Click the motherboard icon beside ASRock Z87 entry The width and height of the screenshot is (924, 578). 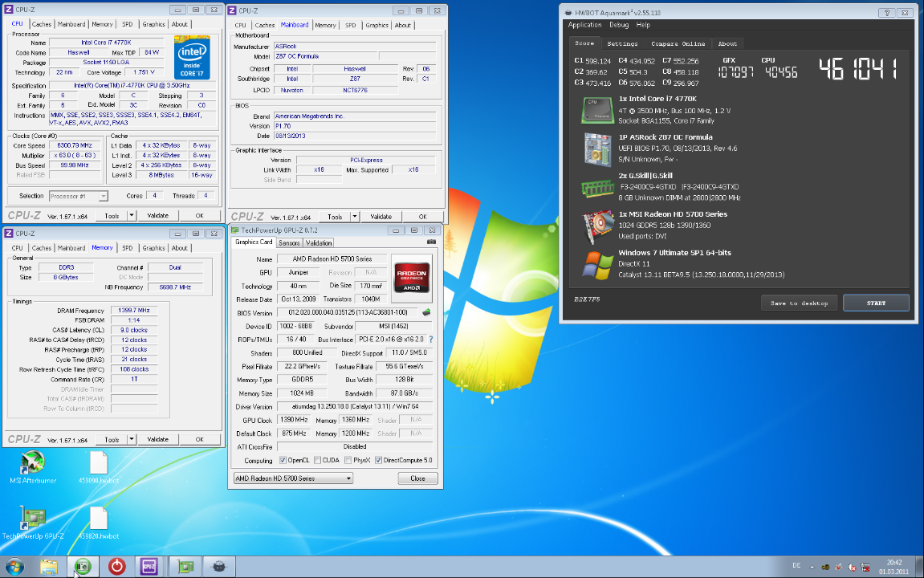click(x=597, y=149)
